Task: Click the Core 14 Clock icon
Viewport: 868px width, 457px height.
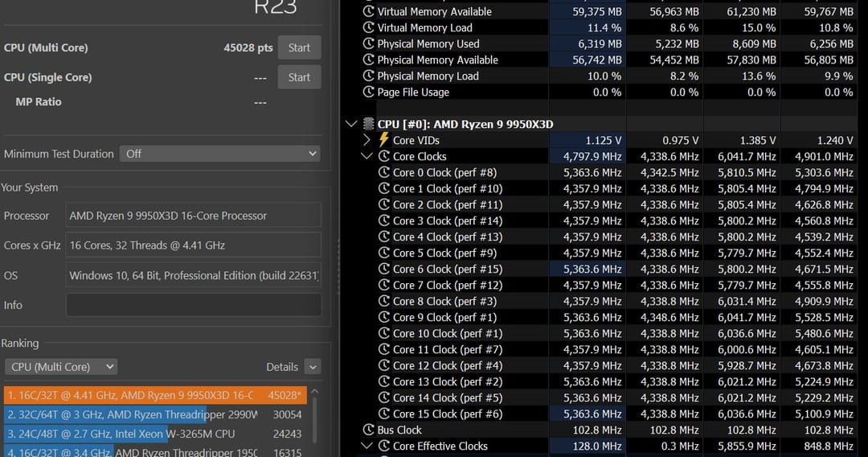Action: pos(383,397)
